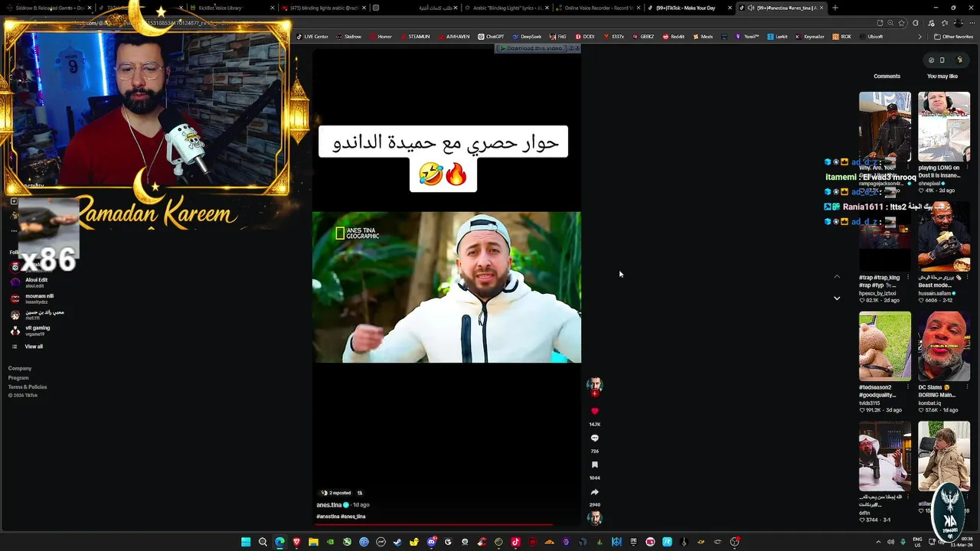Click the Download this video button
The height and width of the screenshot is (551, 980).
[x=532, y=48]
